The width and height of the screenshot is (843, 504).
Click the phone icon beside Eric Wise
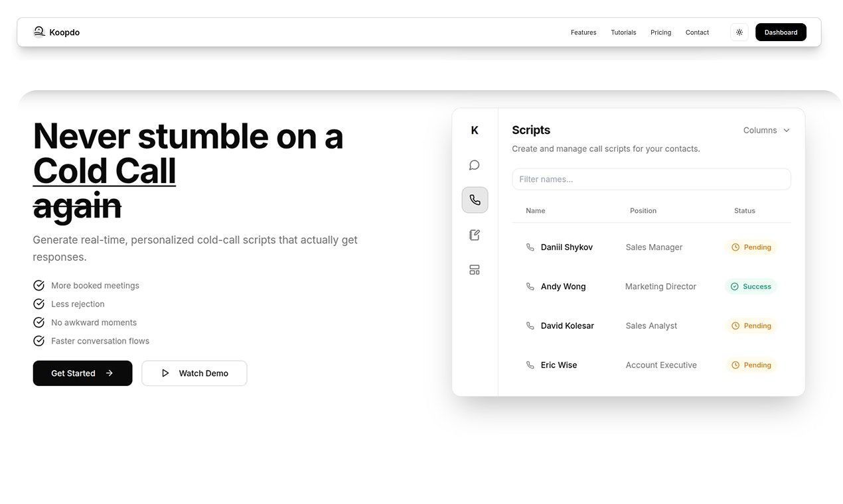pos(530,365)
